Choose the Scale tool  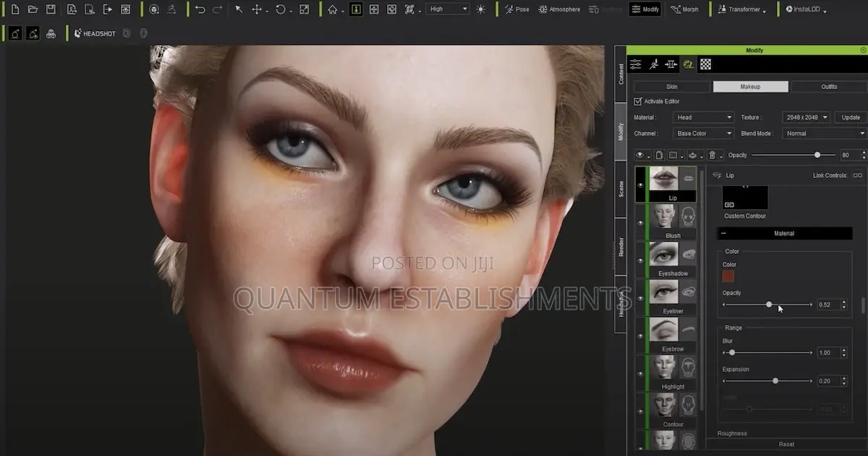pos(304,9)
